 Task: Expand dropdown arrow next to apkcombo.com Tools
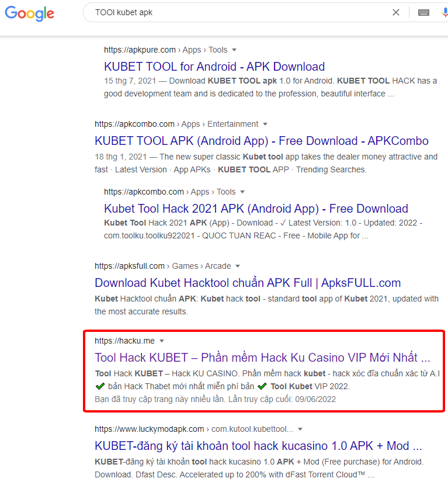click(x=242, y=192)
